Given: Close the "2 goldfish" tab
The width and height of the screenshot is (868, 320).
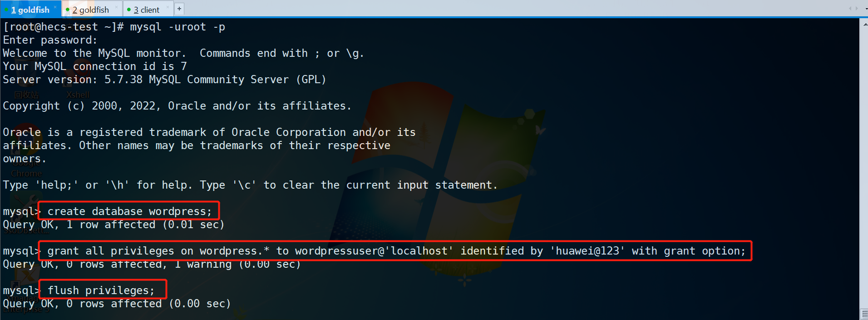Looking at the screenshot, I should click(x=117, y=7).
